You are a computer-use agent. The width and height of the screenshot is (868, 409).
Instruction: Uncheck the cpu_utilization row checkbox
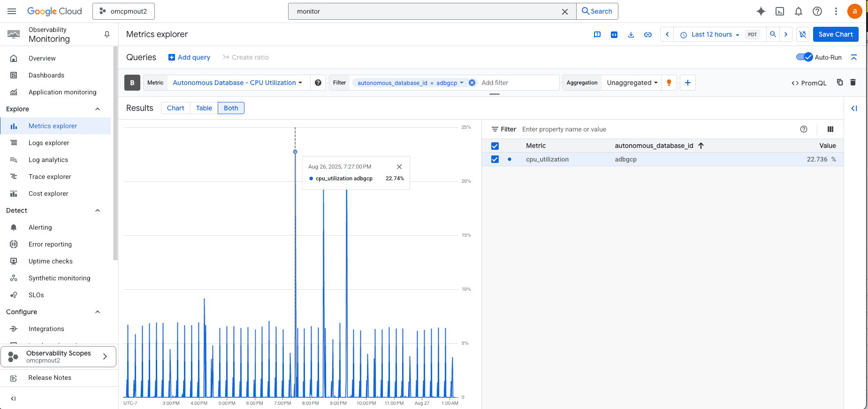(x=495, y=159)
